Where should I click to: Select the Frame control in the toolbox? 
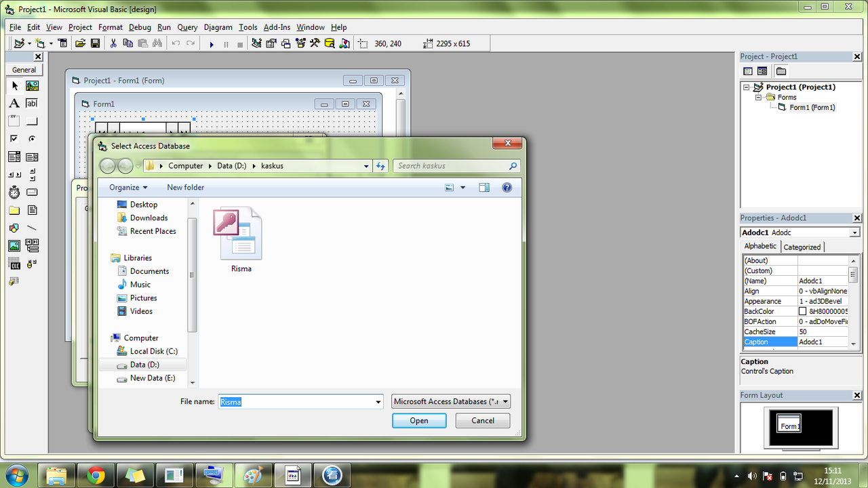14,121
